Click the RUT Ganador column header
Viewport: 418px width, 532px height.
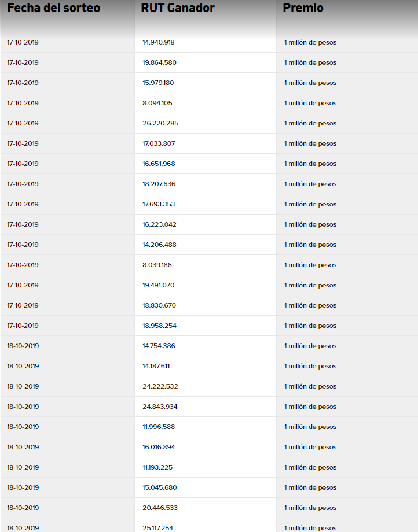178,8
